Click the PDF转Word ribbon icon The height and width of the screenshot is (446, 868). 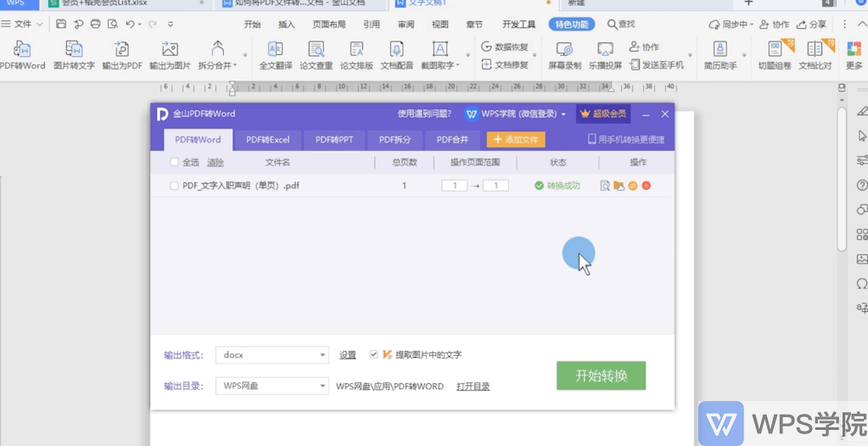point(22,55)
